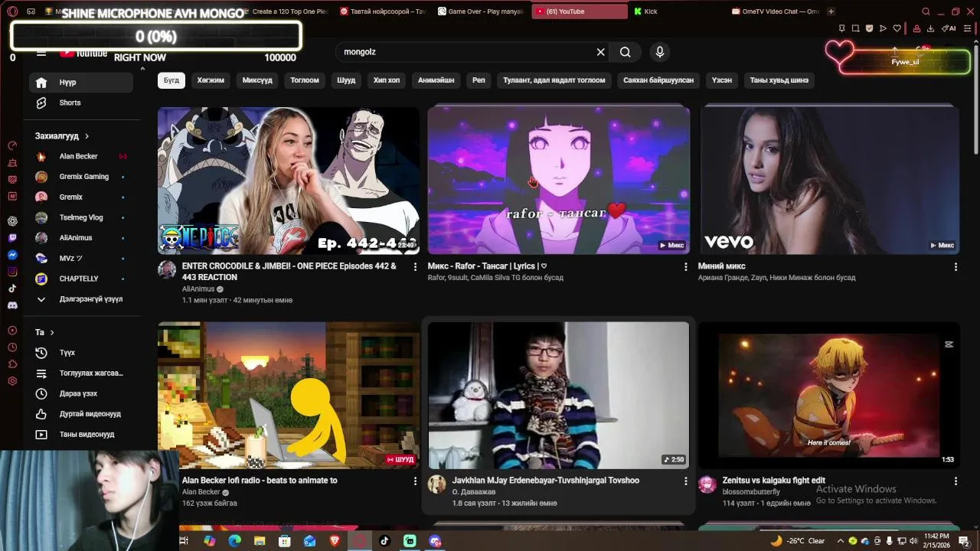Viewport: 980px width, 551px height.
Task: Open Alan Becker lofi radio title
Action: point(260,481)
